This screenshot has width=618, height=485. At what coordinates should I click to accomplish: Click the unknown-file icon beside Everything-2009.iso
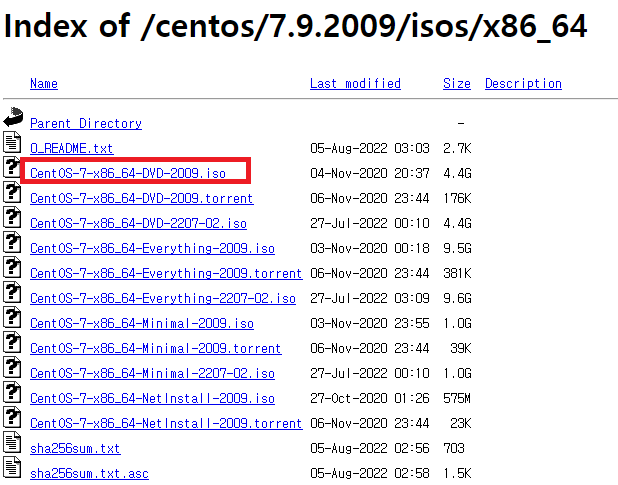pos(12,242)
